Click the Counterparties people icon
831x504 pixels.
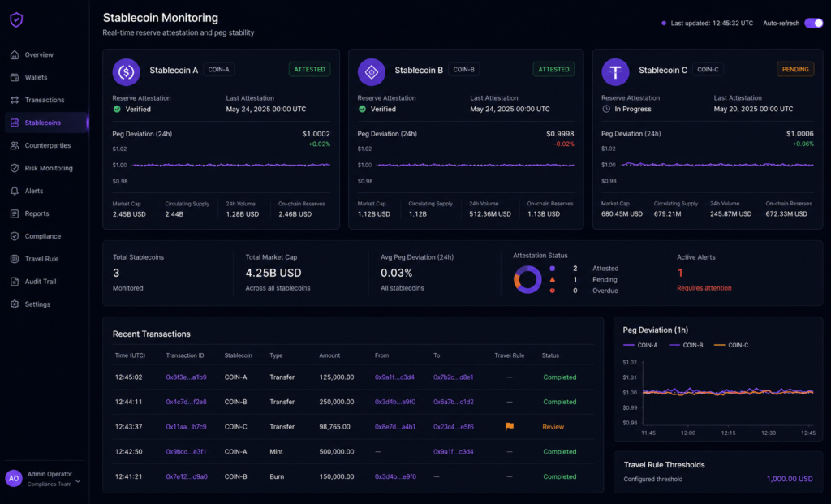point(15,145)
